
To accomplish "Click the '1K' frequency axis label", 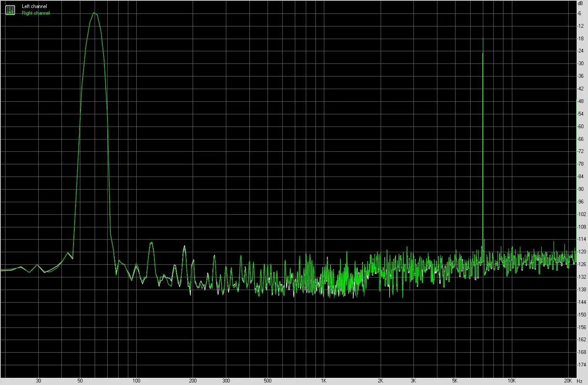I will (324, 381).
